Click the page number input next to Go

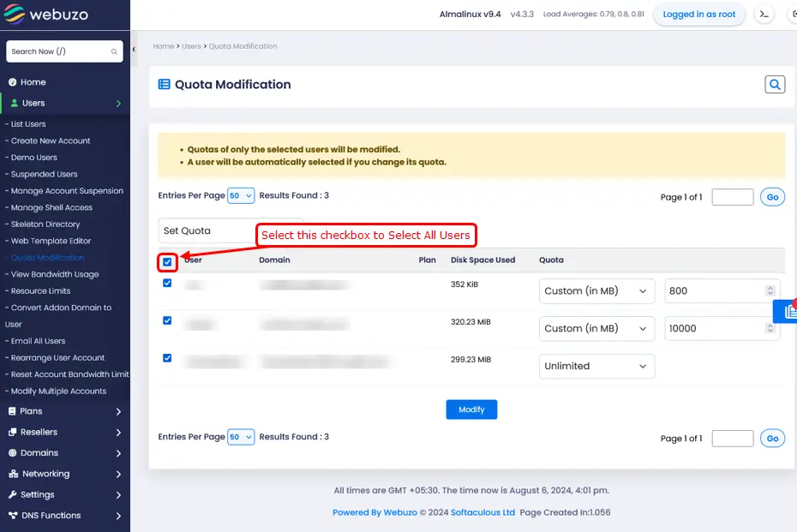tap(732, 197)
